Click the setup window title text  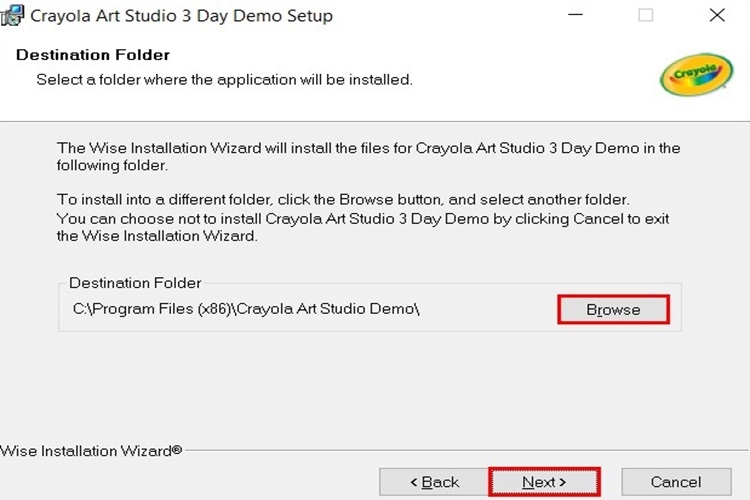(x=182, y=16)
